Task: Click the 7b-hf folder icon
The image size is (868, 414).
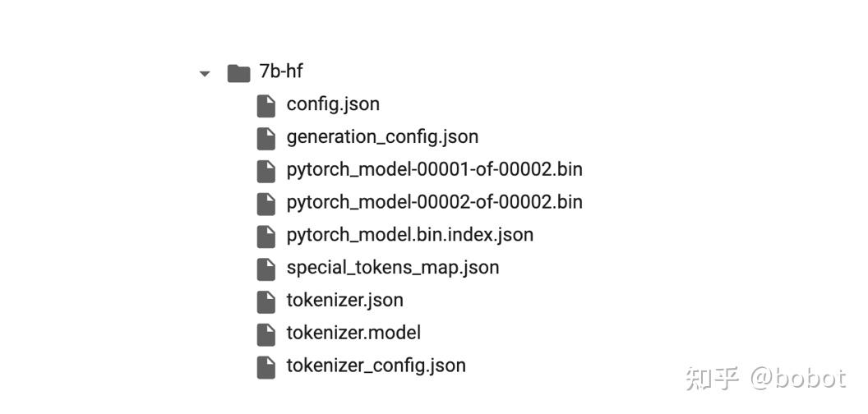Action: 238,73
